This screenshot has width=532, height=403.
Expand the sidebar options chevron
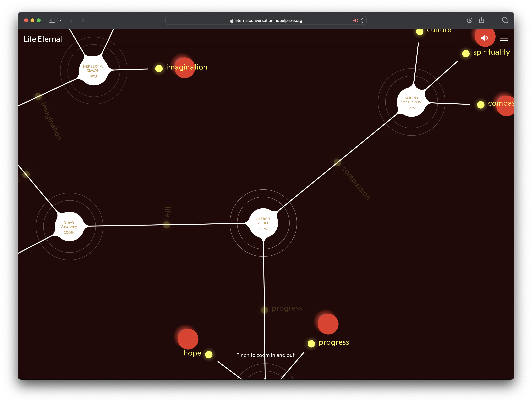pos(61,21)
